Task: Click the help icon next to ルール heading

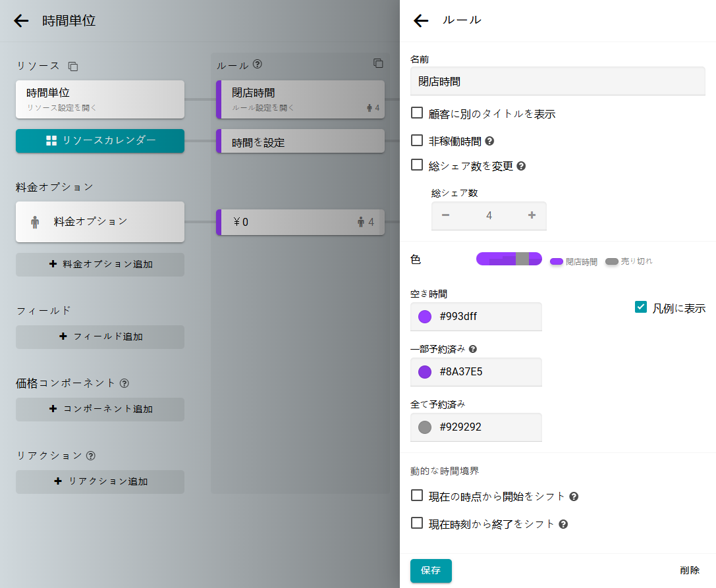Action: 258,65
